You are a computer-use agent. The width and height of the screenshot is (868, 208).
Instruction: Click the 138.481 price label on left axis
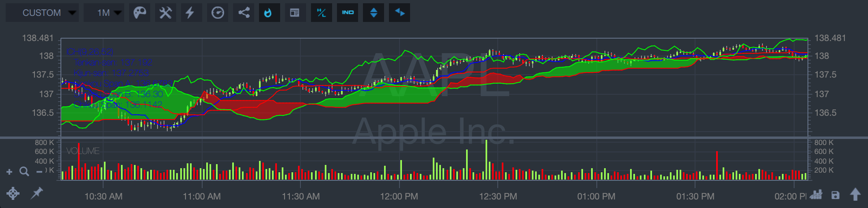click(38, 38)
